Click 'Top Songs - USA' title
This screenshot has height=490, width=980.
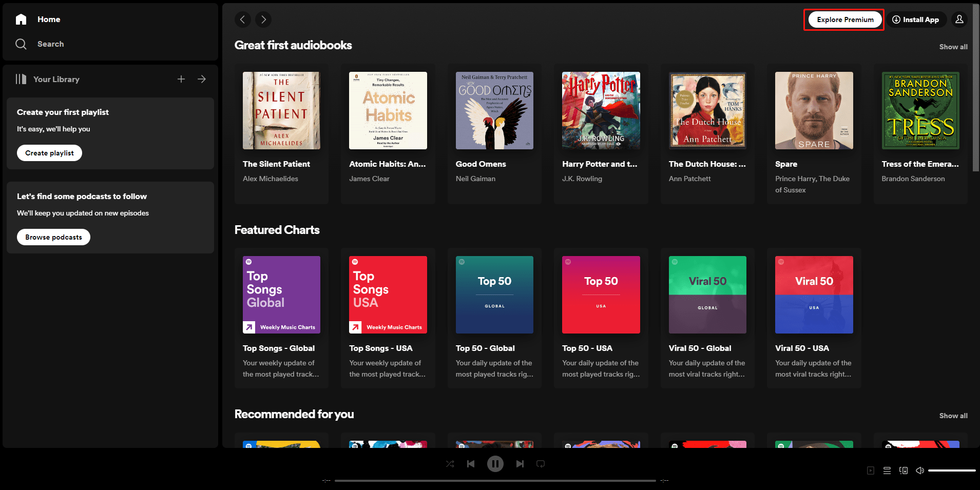381,348
